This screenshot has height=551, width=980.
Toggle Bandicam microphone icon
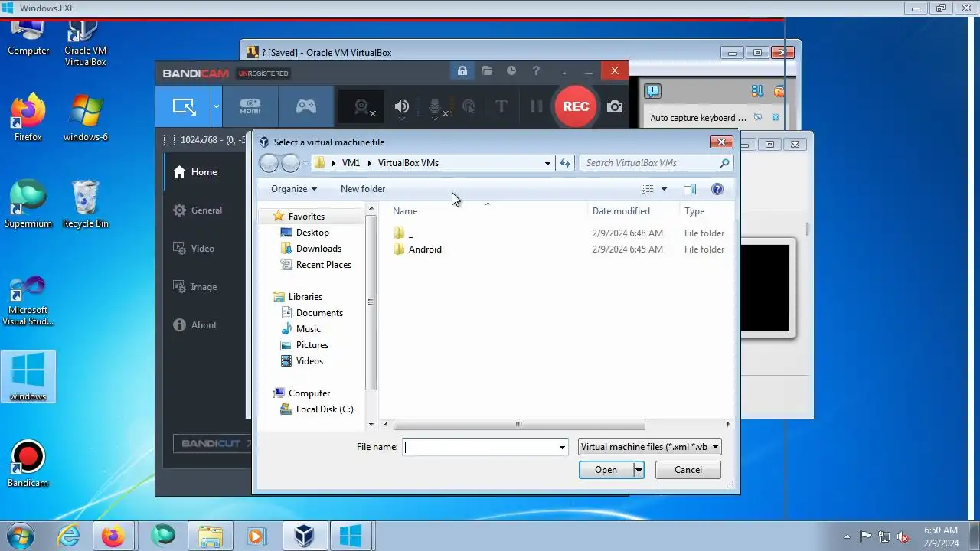435,107
